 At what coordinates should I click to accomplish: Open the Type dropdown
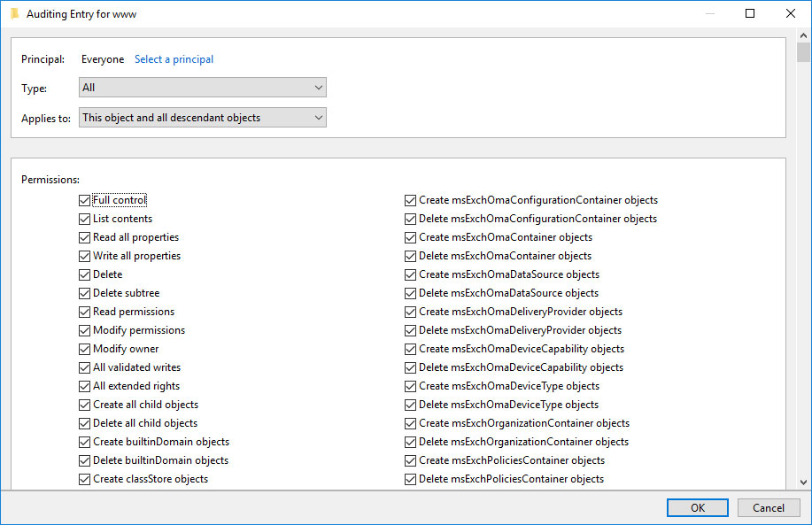click(x=203, y=88)
